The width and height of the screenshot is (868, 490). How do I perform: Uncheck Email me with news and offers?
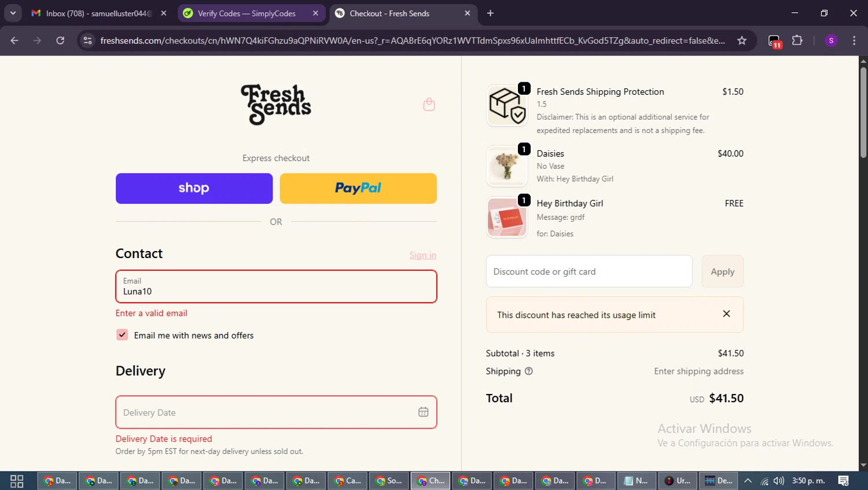(122, 335)
